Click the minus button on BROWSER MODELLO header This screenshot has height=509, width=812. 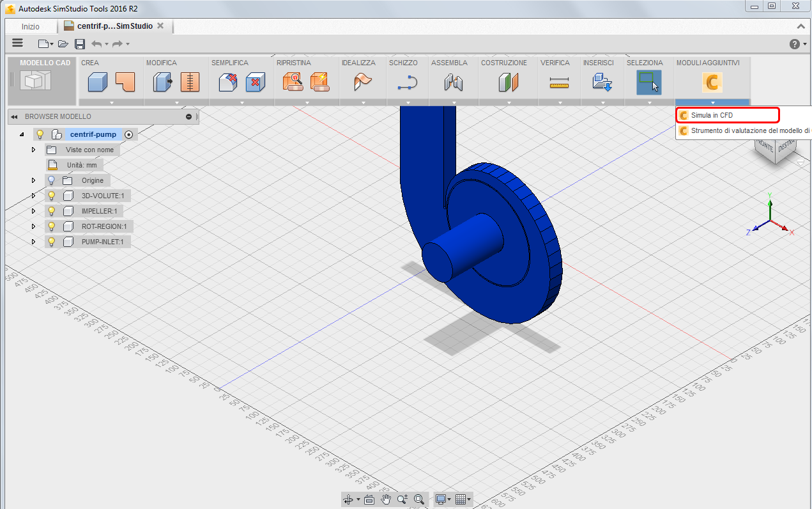click(188, 117)
